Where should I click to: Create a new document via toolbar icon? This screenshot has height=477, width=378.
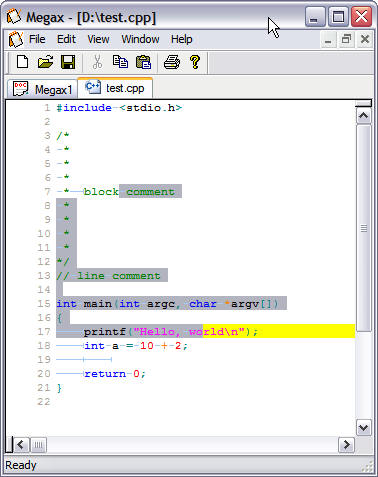[22, 62]
